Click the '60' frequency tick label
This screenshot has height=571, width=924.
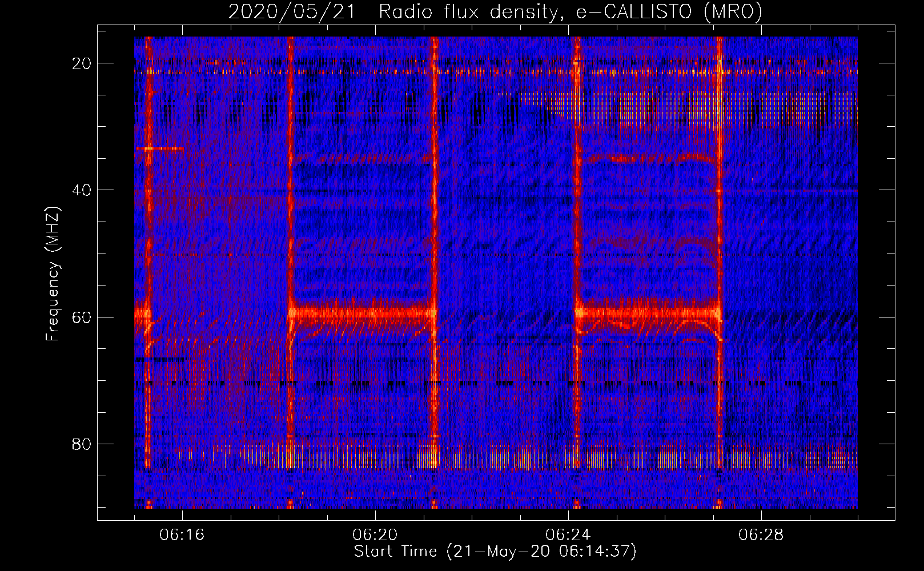coord(82,317)
